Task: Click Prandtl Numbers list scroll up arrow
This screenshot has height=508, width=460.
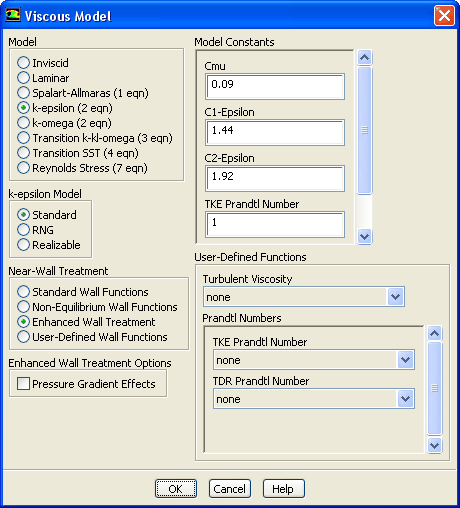Action: (434, 333)
